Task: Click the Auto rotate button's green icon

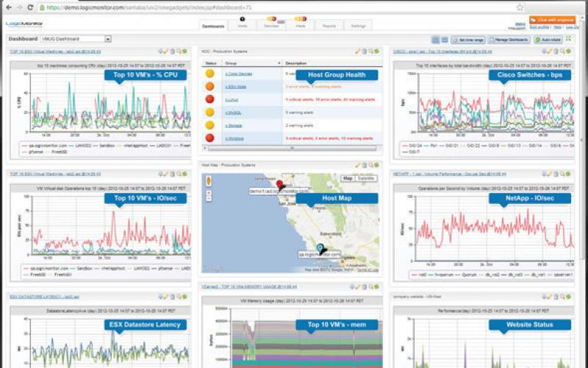Action: coord(537,39)
